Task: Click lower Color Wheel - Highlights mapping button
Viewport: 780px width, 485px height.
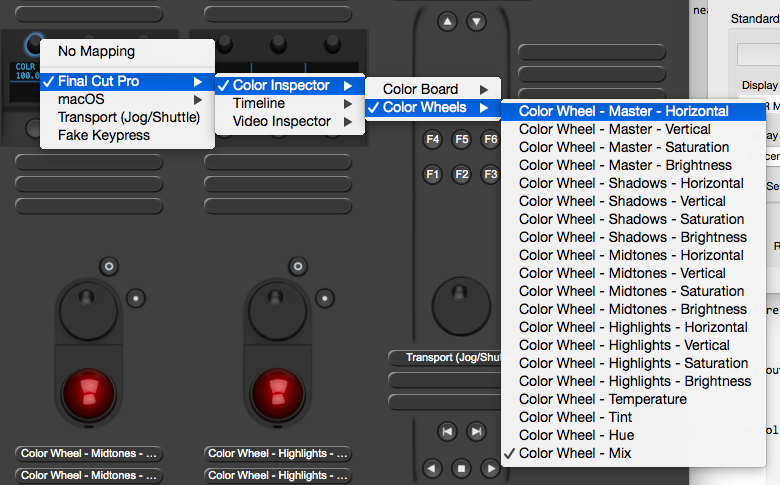Action: (278, 475)
